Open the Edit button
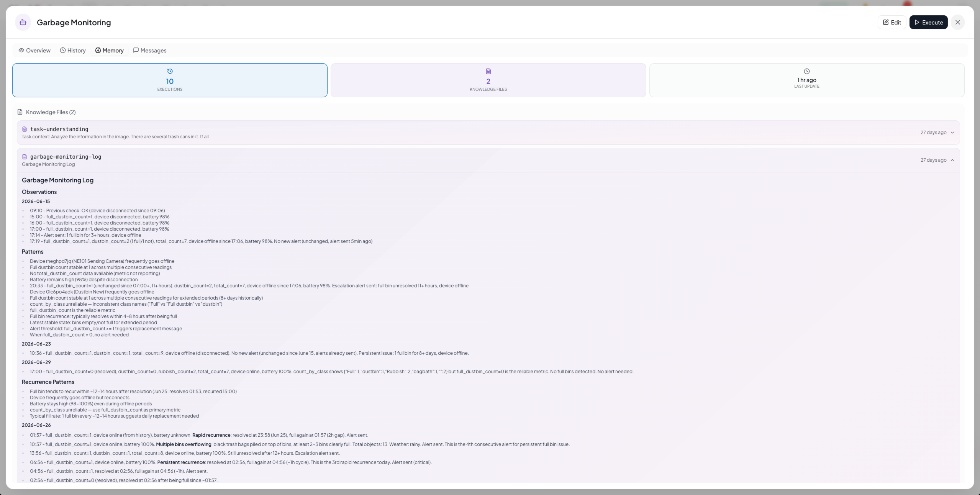980x495 pixels. (x=892, y=22)
